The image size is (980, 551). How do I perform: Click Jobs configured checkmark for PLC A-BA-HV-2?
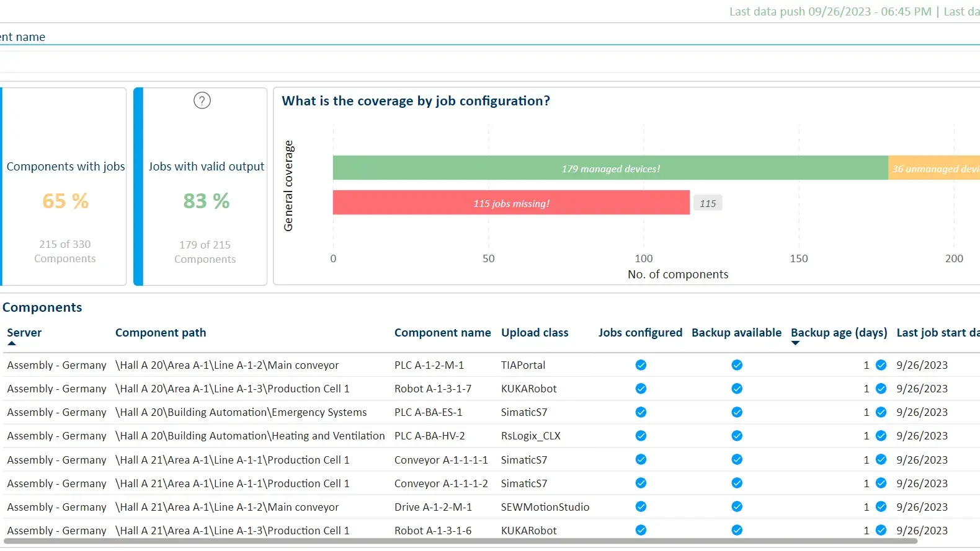coord(641,436)
